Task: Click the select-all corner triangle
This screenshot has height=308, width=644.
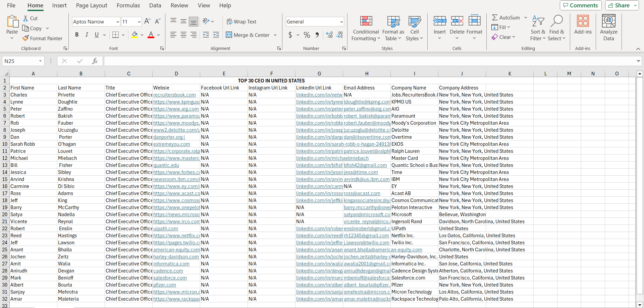Action: 6,73
